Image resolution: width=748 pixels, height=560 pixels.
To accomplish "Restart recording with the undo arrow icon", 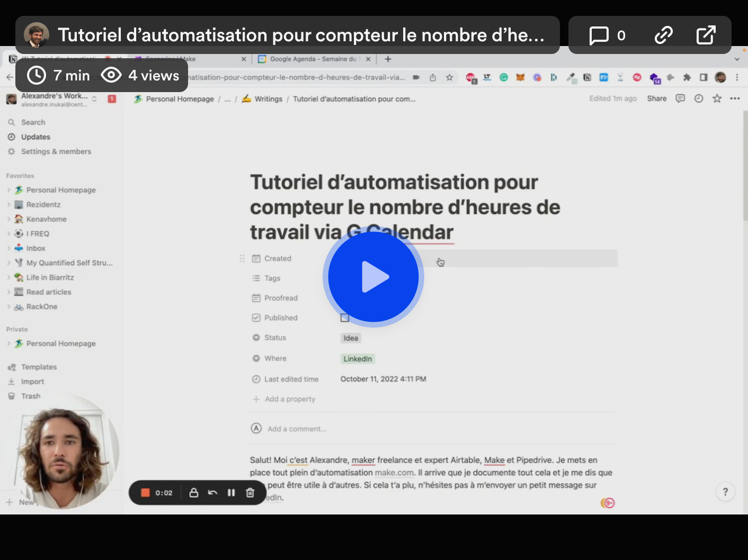I will 212,493.
